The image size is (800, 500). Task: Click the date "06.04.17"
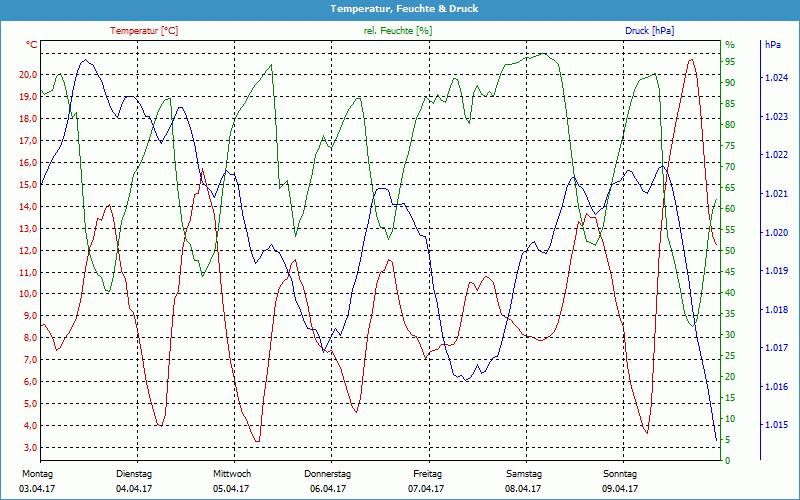328,489
